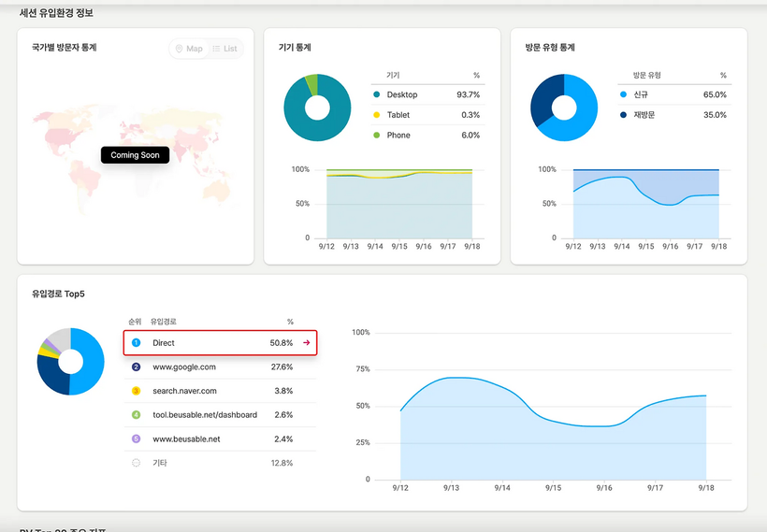Viewport: 767px width, 532px height.
Task: Click the red arrow on Direct row
Action: point(306,343)
